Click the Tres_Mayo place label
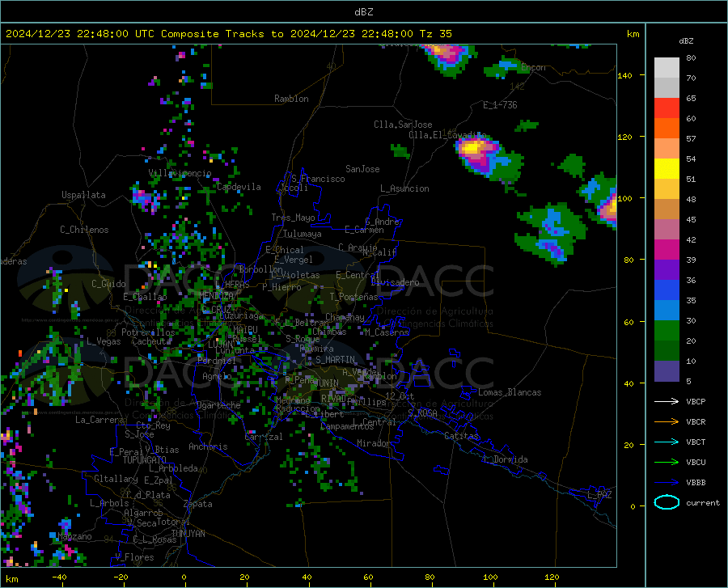This screenshot has width=728, height=588. pos(293,218)
